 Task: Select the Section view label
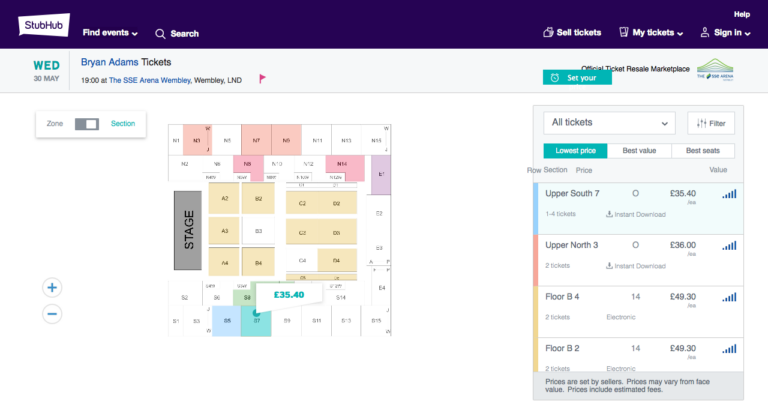(x=123, y=123)
